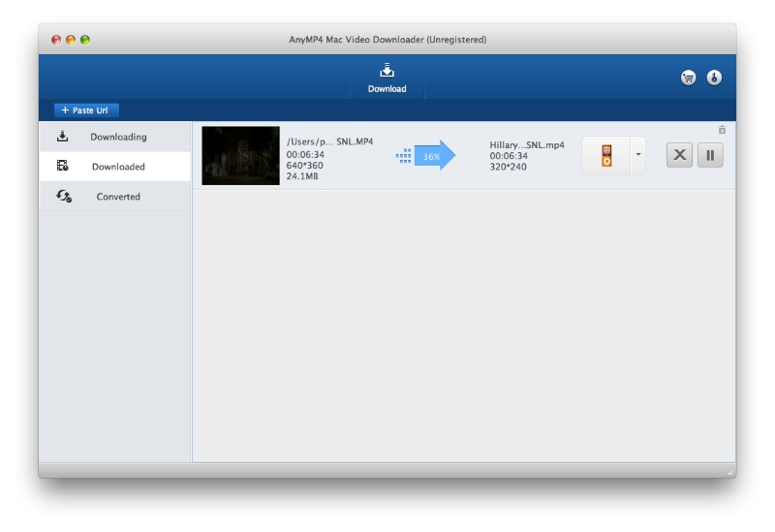
Task: Open the shopping cart purchase icon
Action: [x=688, y=78]
